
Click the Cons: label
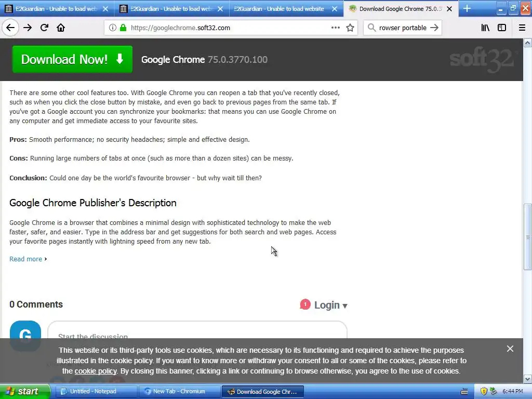click(x=19, y=158)
